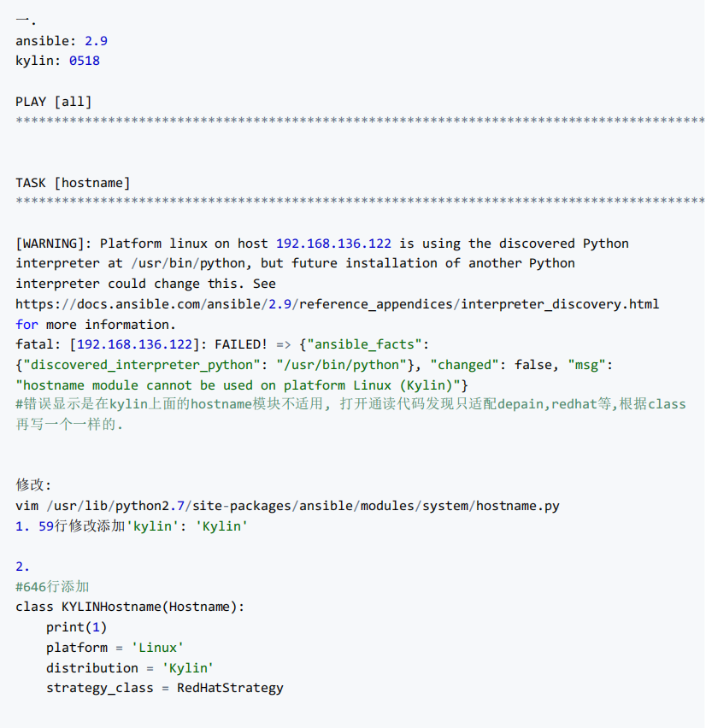Click the hostname.py file path line
This screenshot has height=728, width=706.
287,506
